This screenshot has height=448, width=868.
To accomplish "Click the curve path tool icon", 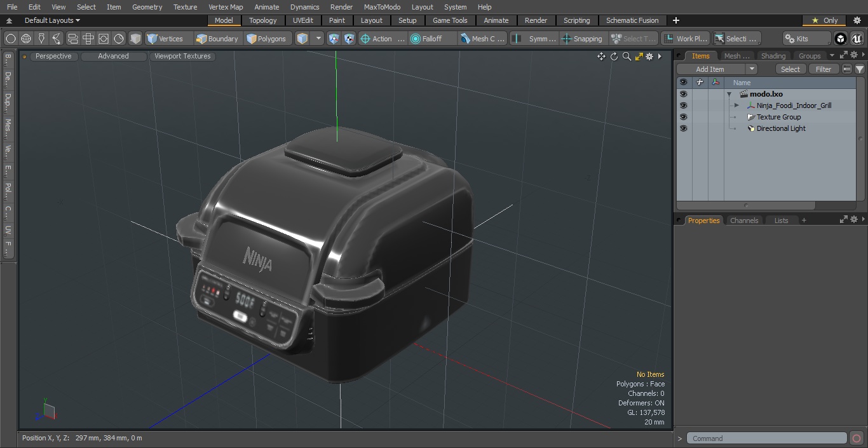I will pos(57,39).
